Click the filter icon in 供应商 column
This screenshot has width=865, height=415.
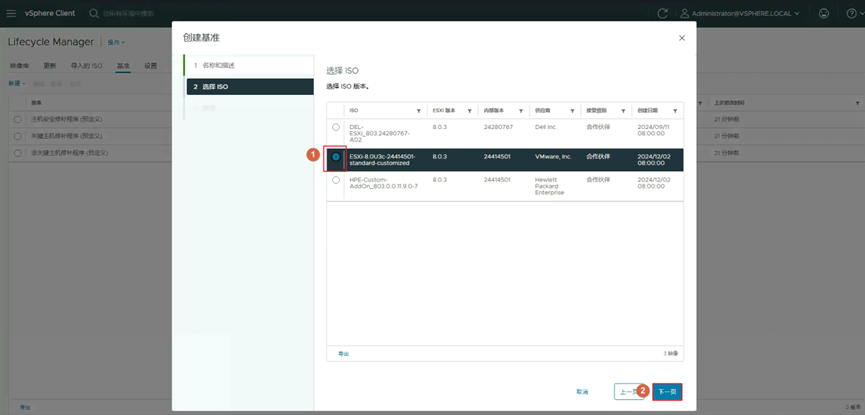point(573,110)
